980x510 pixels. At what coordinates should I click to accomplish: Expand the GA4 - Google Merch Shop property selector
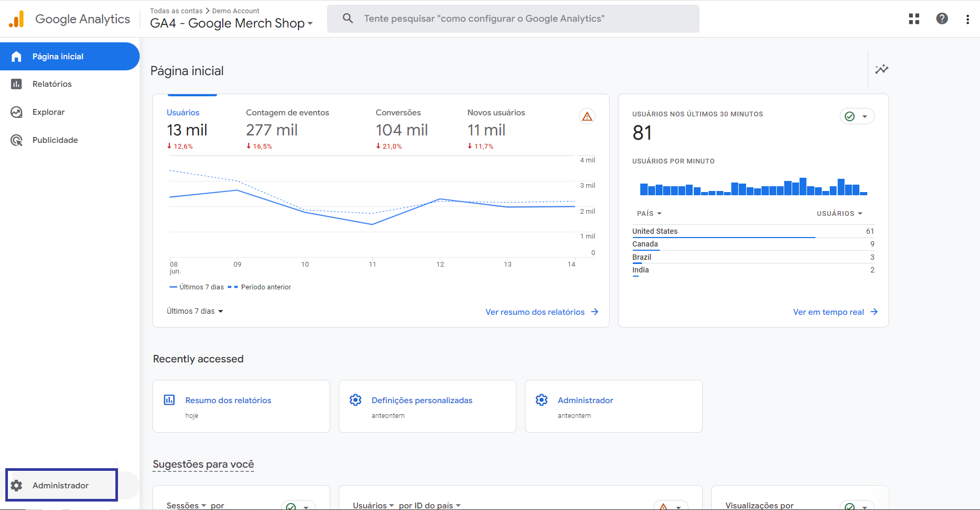point(231,23)
